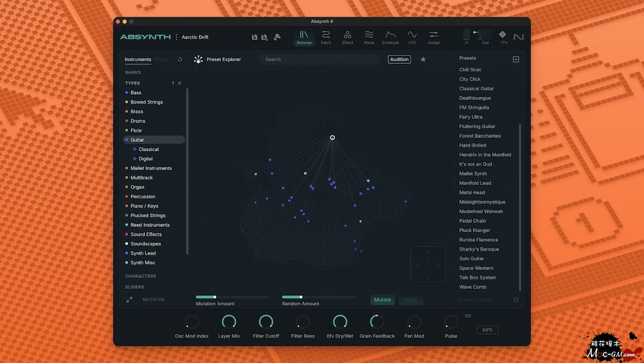The height and width of the screenshot is (363, 644).
Task: Open the Patch view in toolbar
Action: 326,37
